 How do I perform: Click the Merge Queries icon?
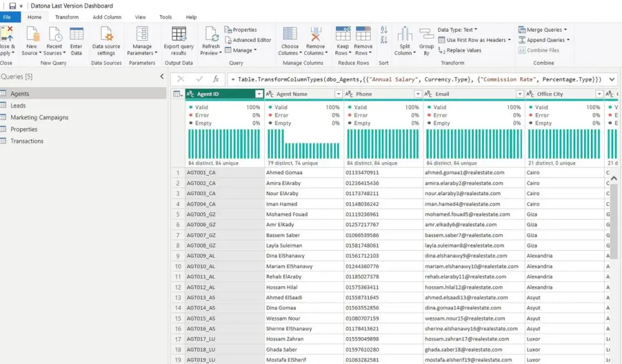(x=522, y=30)
